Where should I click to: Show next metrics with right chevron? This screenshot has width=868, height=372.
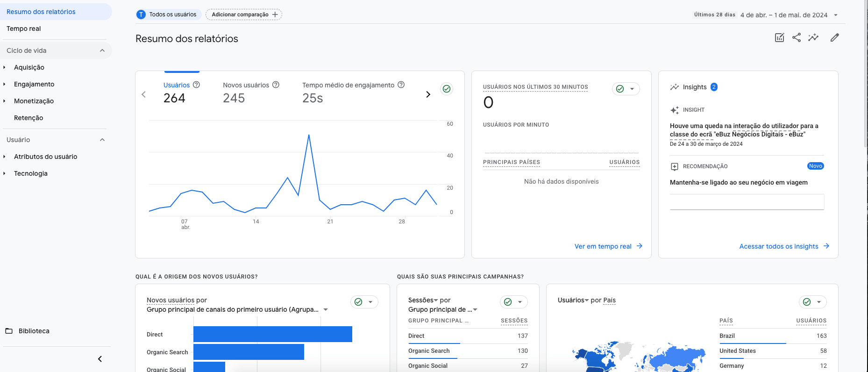tap(428, 94)
